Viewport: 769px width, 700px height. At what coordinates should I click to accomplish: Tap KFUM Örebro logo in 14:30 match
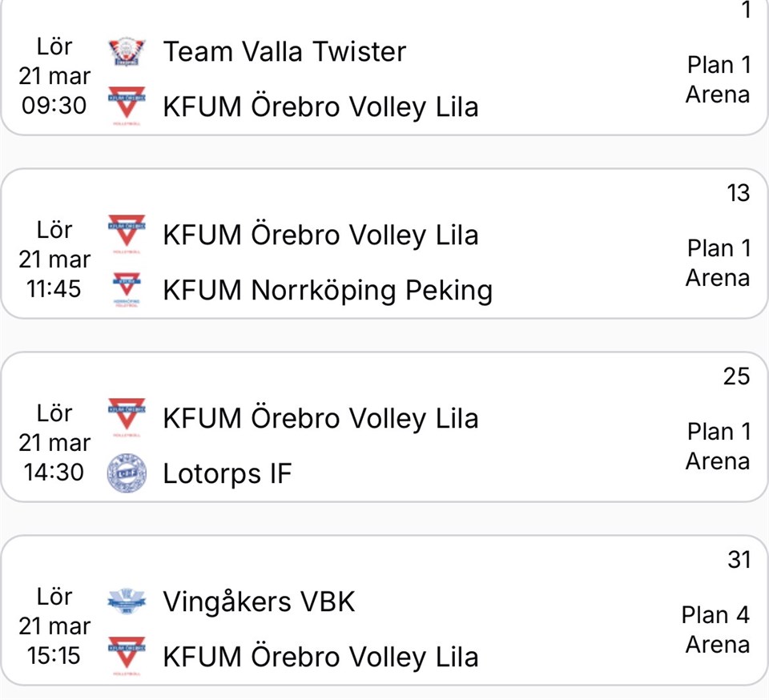point(127,418)
